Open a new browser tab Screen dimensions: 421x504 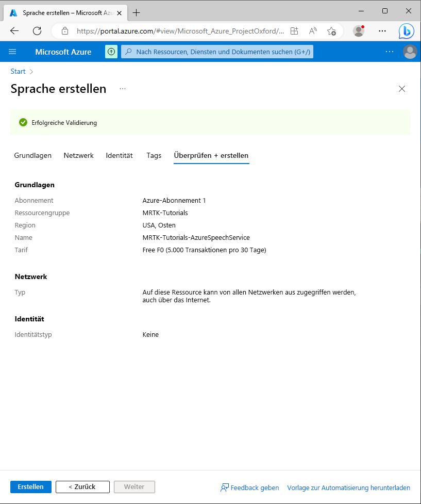[136, 13]
